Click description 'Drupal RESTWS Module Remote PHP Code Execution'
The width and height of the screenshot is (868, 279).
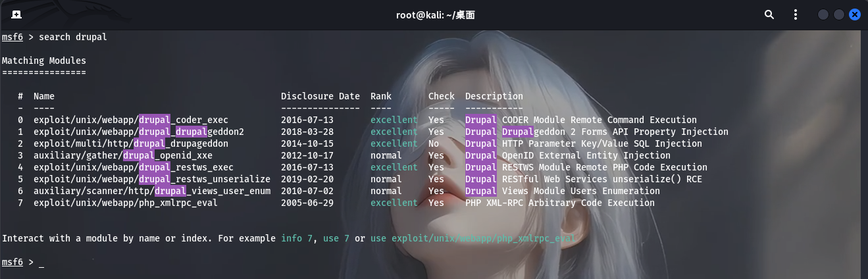tap(586, 167)
